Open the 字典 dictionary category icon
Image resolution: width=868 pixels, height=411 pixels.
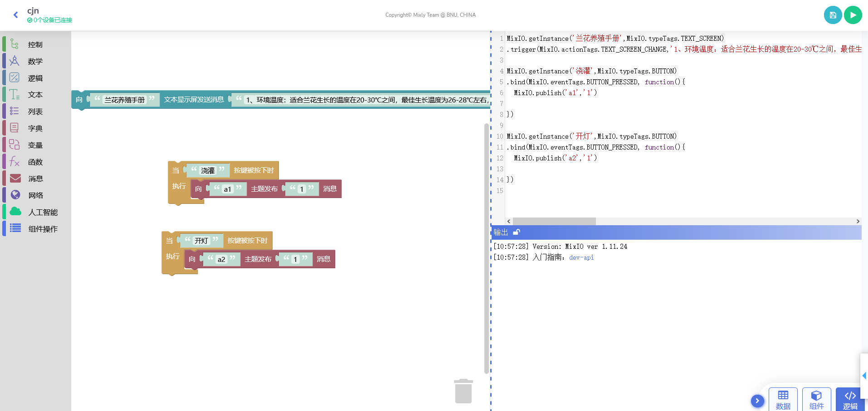(x=15, y=128)
